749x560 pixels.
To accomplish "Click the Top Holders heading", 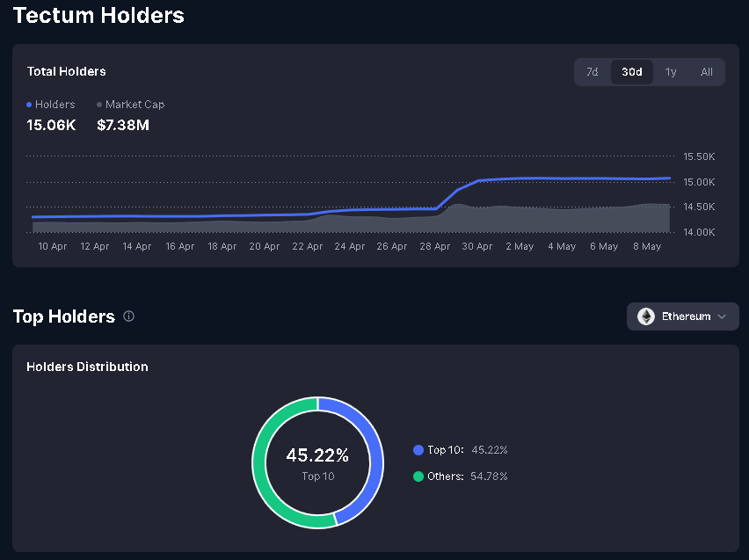I will tap(64, 316).
